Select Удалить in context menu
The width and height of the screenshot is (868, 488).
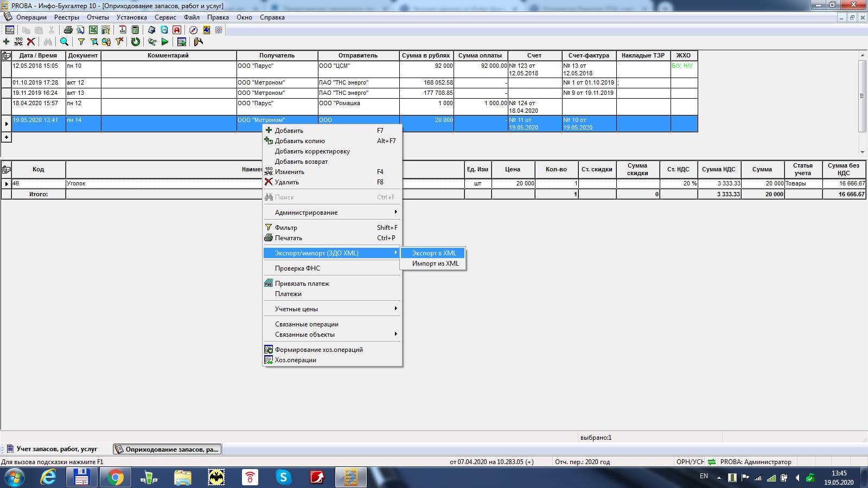click(x=332, y=182)
